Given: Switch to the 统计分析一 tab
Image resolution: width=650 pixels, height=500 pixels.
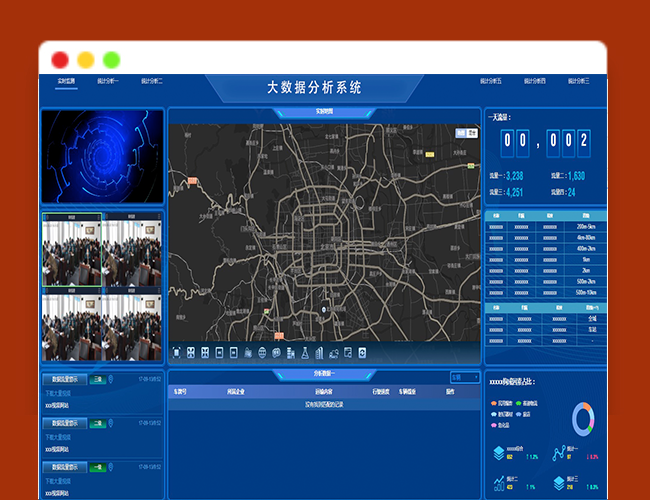Looking at the screenshot, I should (108, 80).
